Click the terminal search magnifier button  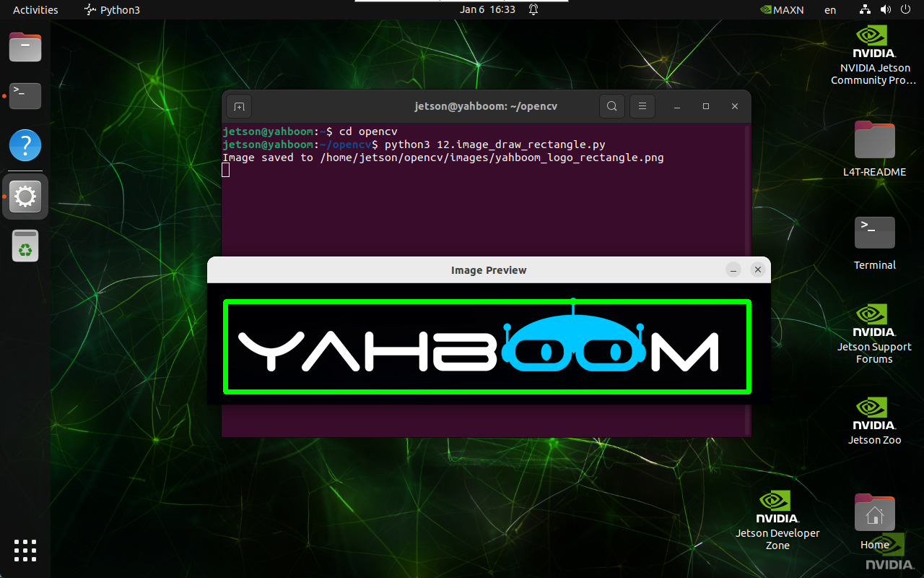pyautogui.click(x=611, y=106)
